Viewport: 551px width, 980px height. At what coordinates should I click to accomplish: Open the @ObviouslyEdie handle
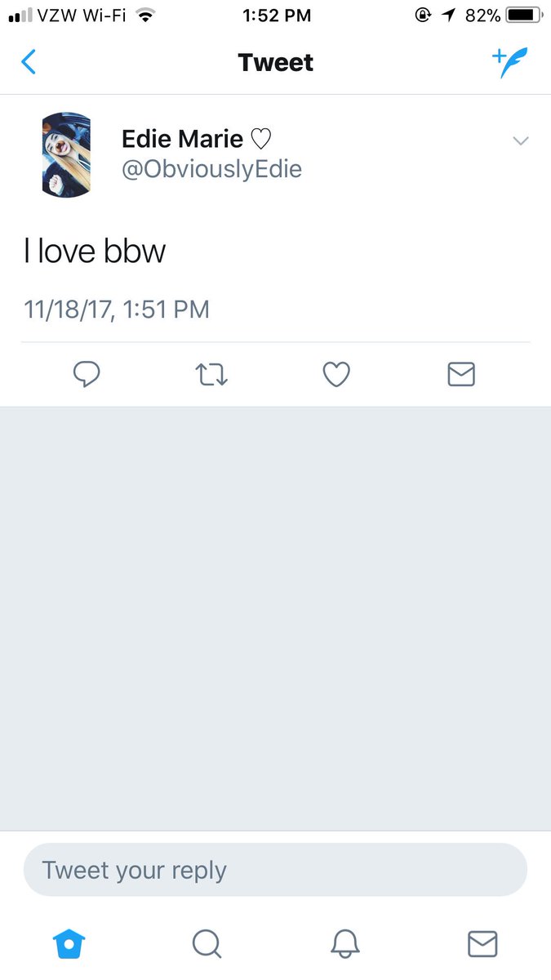211,169
